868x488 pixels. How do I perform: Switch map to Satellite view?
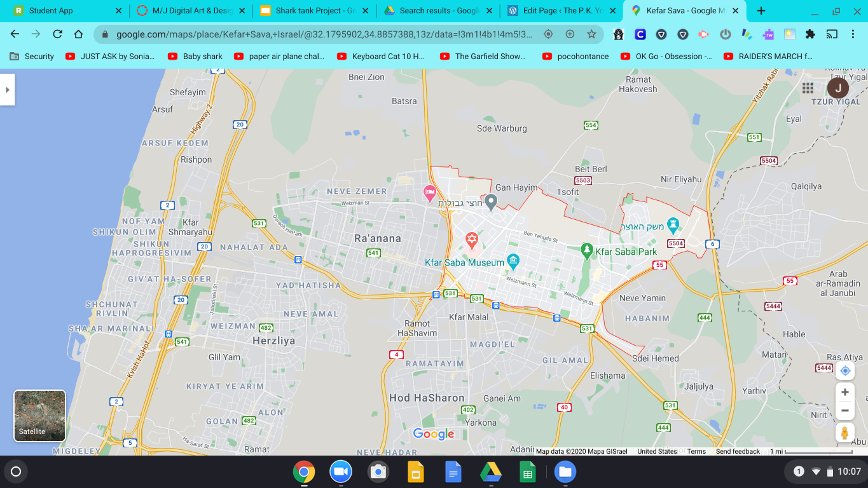(39, 416)
